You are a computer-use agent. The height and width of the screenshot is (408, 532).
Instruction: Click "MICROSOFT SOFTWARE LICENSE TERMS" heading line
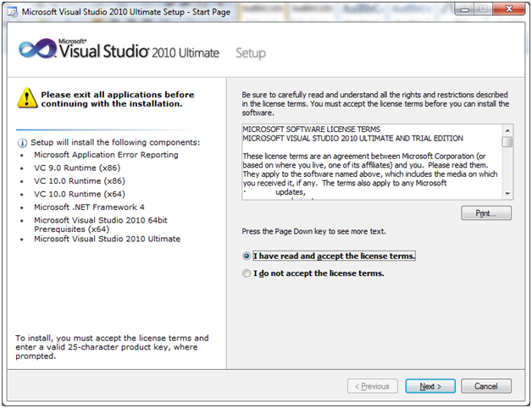click(x=312, y=130)
